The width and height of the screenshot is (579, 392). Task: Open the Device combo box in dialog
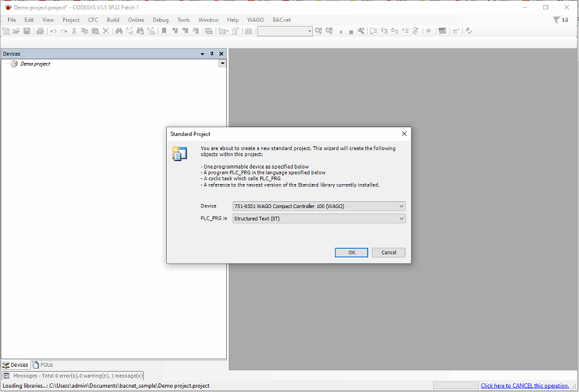319,206
